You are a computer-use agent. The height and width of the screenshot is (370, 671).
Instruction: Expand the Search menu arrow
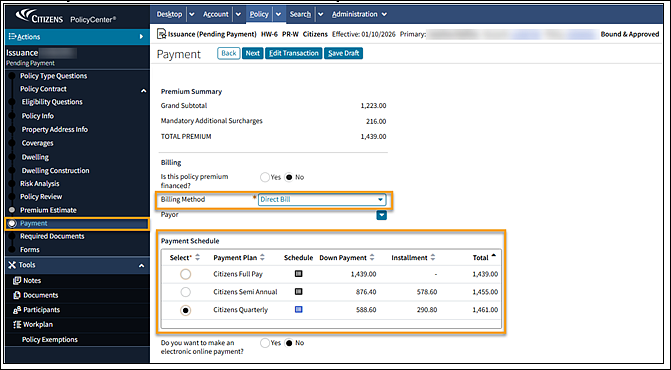(x=320, y=14)
